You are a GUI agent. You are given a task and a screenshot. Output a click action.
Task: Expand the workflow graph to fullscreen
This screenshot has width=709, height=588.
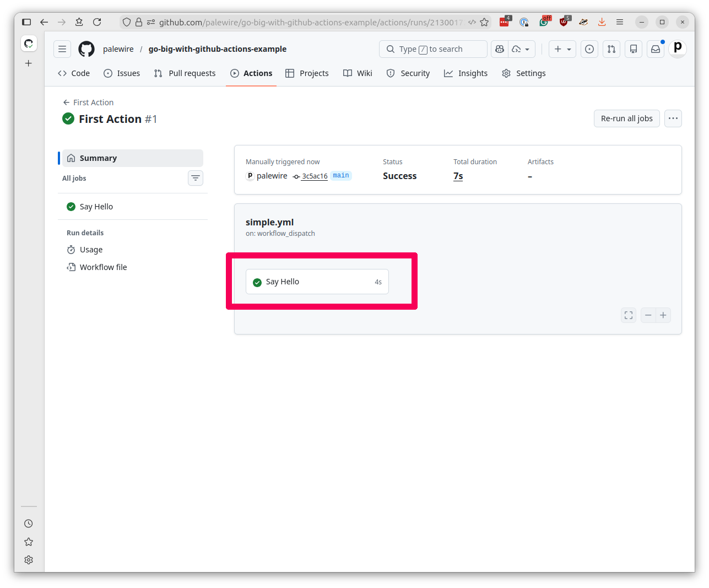pyautogui.click(x=628, y=315)
